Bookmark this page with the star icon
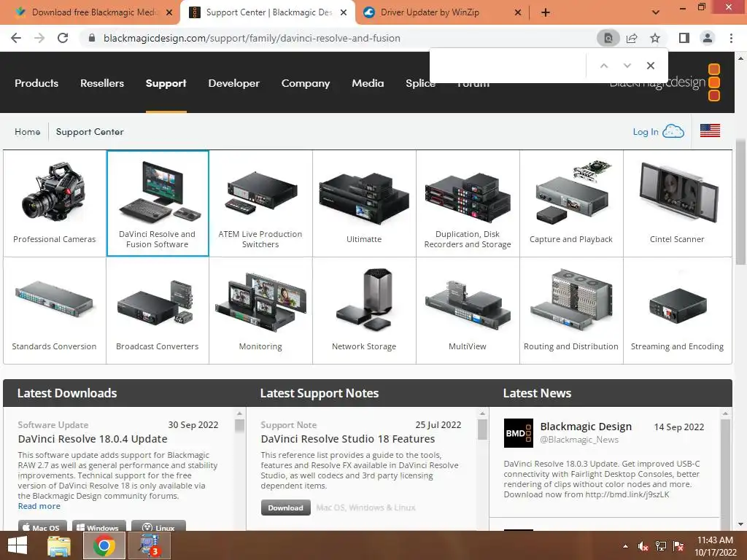Viewport: 747px width, 560px height. (x=655, y=38)
